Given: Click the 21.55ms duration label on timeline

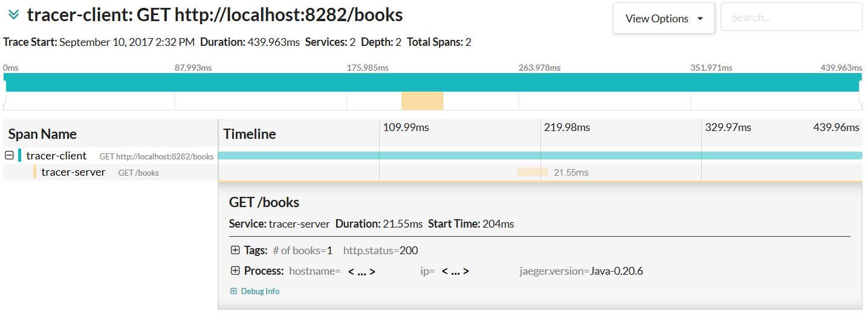Looking at the screenshot, I should coord(571,173).
